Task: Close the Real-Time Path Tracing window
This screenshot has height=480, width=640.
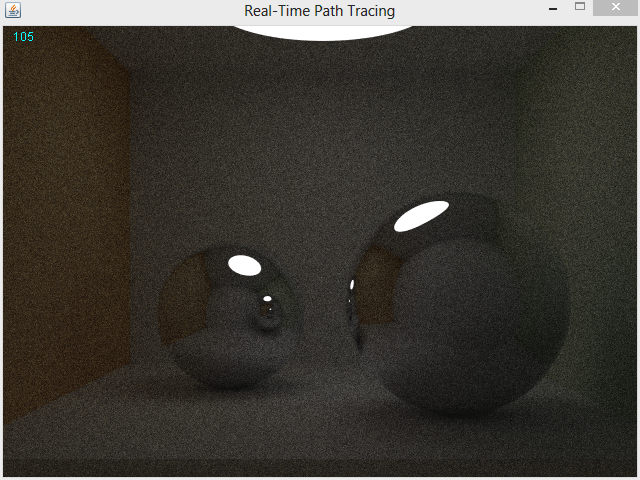Action: [616, 7]
